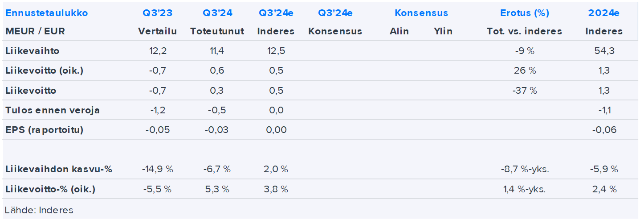Click the Tulos ennen veroja row label
This screenshot has width=644, height=220.
(x=53, y=110)
